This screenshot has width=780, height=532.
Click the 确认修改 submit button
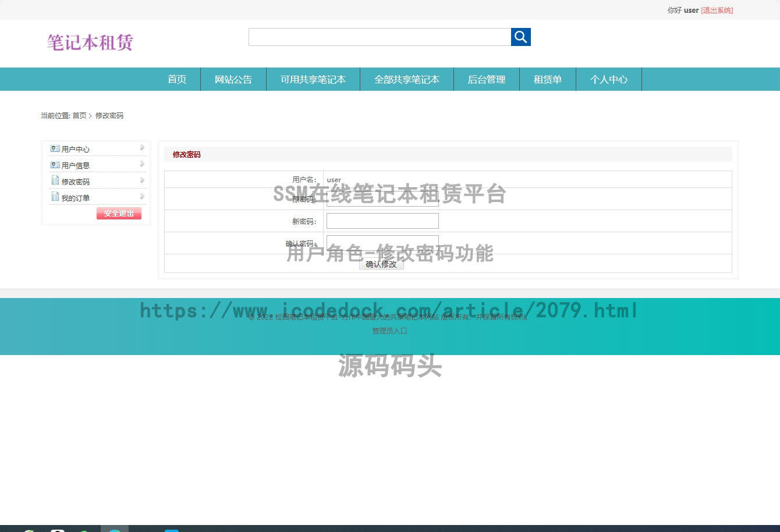(x=381, y=264)
